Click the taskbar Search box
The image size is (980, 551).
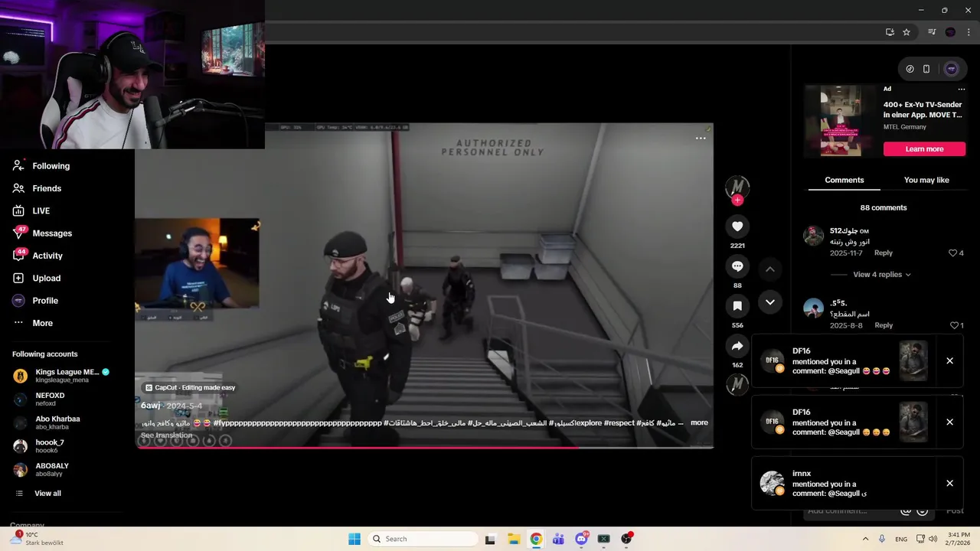423,539
